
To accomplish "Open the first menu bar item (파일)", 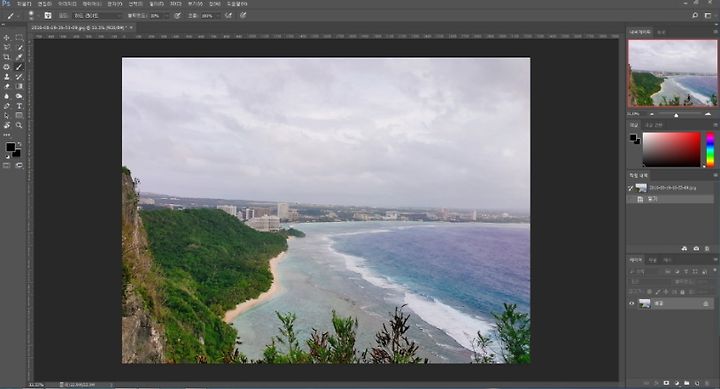I will tap(24, 4).
